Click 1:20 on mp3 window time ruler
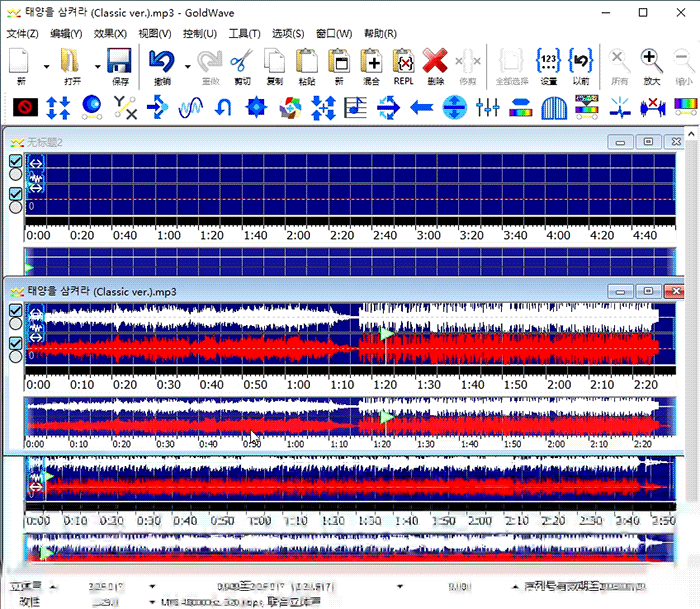 click(x=385, y=384)
